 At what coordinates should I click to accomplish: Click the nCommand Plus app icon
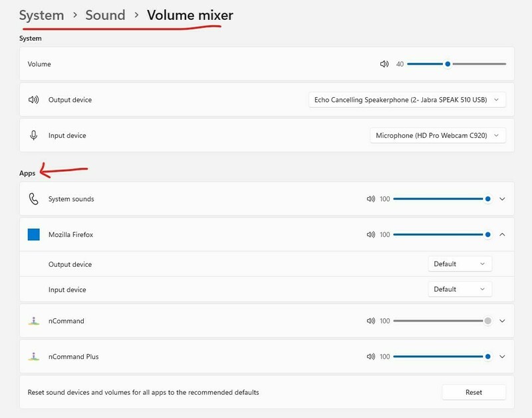pyautogui.click(x=34, y=357)
